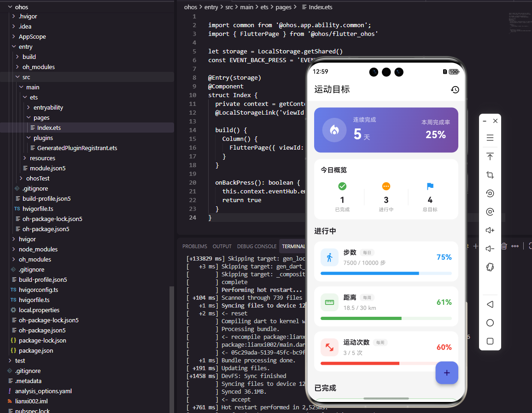Kill terminal with trash icon
This screenshot has width=532, height=413.
click(x=504, y=246)
